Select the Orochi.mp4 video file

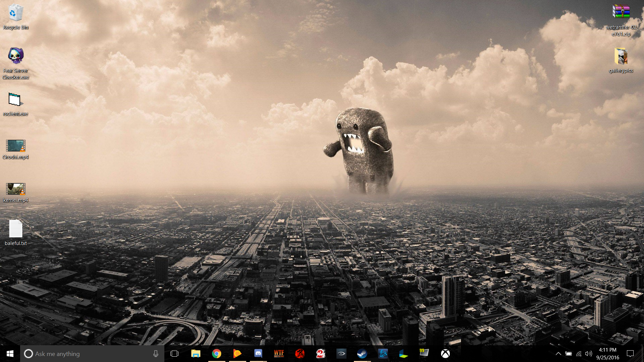(x=15, y=149)
